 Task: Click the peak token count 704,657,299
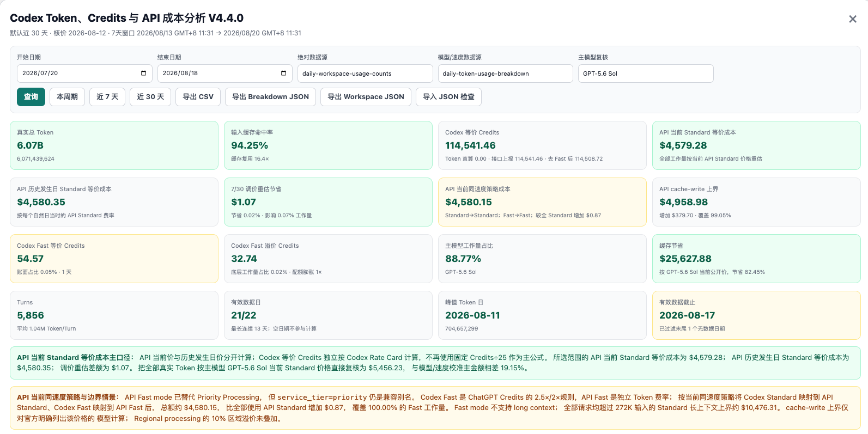(x=462, y=329)
